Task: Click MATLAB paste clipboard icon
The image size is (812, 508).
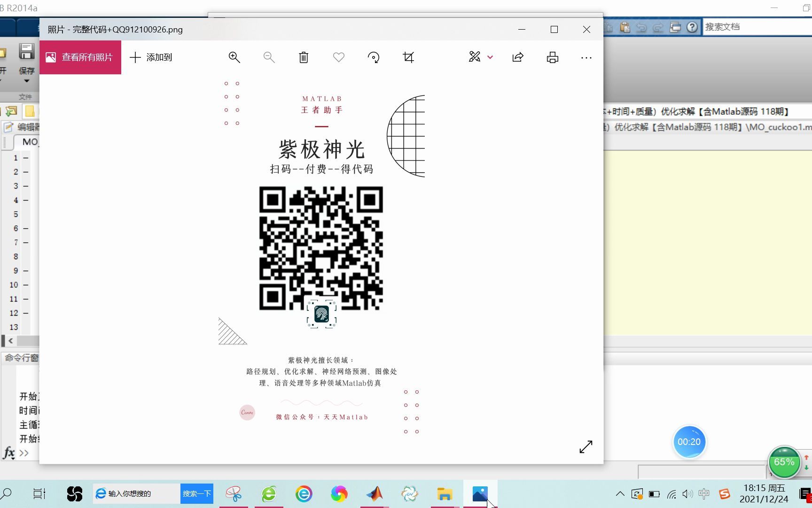Action: coord(625,27)
